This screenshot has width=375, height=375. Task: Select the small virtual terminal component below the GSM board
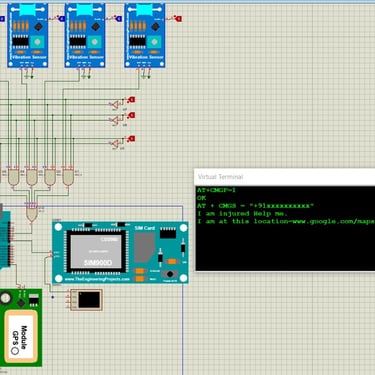[86, 300]
